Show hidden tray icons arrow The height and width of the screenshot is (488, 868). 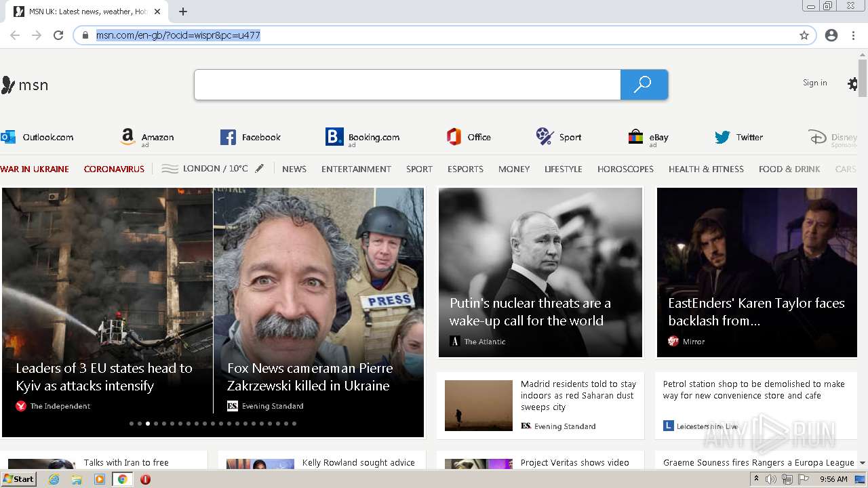pyautogui.click(x=757, y=479)
